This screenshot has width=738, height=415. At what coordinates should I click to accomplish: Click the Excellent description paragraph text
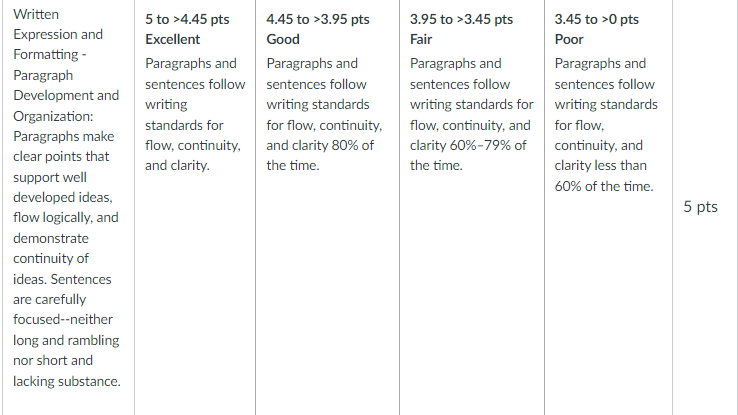(195, 114)
